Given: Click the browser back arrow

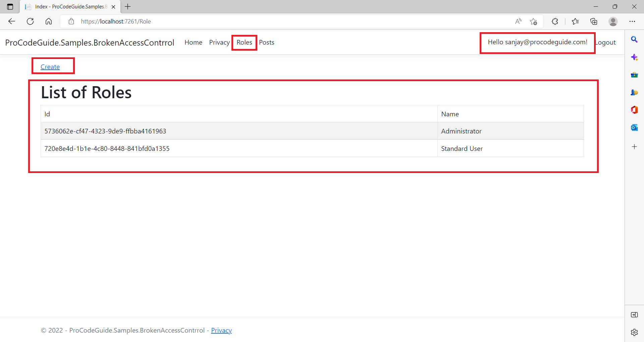Looking at the screenshot, I should click(12, 21).
